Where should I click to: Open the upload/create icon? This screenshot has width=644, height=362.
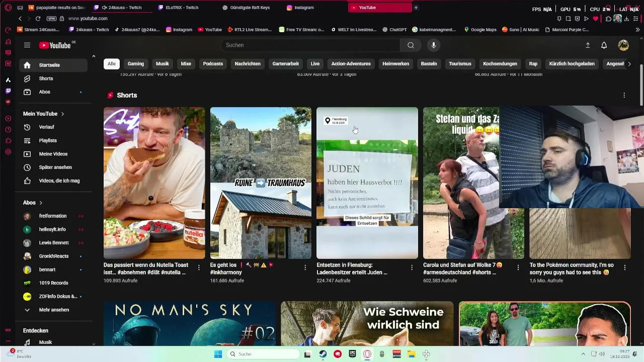[x=588, y=45]
